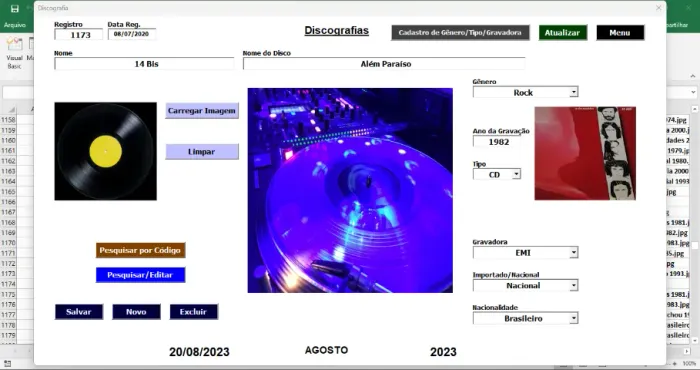
Task: Click the Excel vertical scrollbar thumb
Action: click(x=695, y=245)
